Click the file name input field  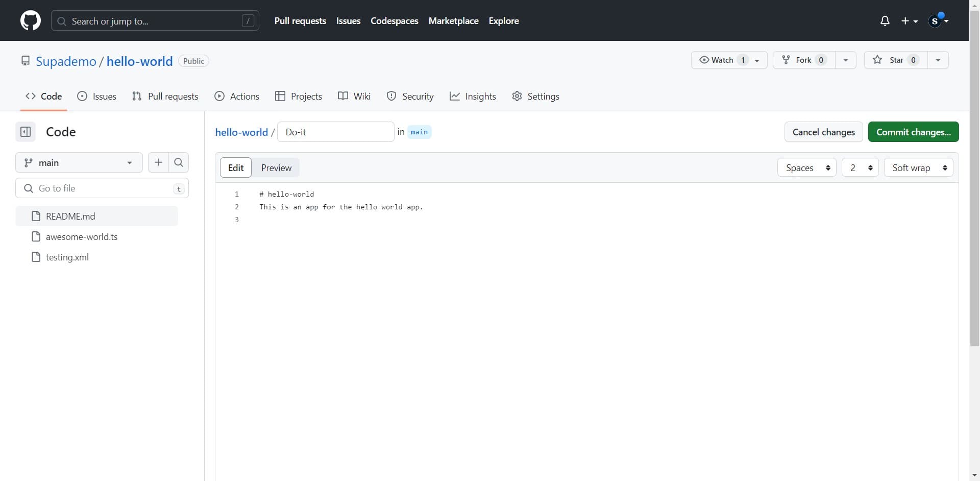(x=335, y=132)
